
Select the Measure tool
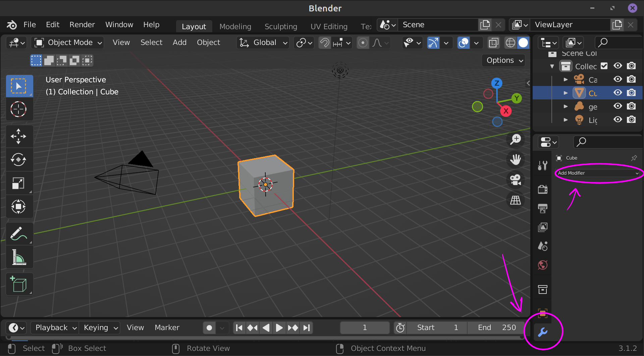pos(19,257)
